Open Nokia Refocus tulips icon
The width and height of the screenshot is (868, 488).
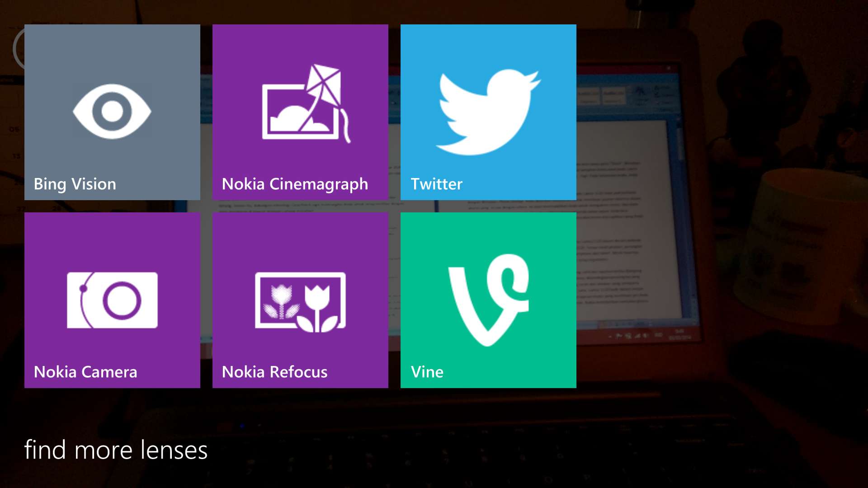300,302
